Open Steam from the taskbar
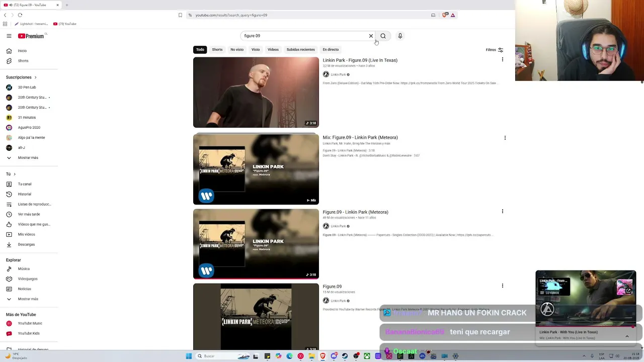The image size is (644, 362). click(345, 356)
